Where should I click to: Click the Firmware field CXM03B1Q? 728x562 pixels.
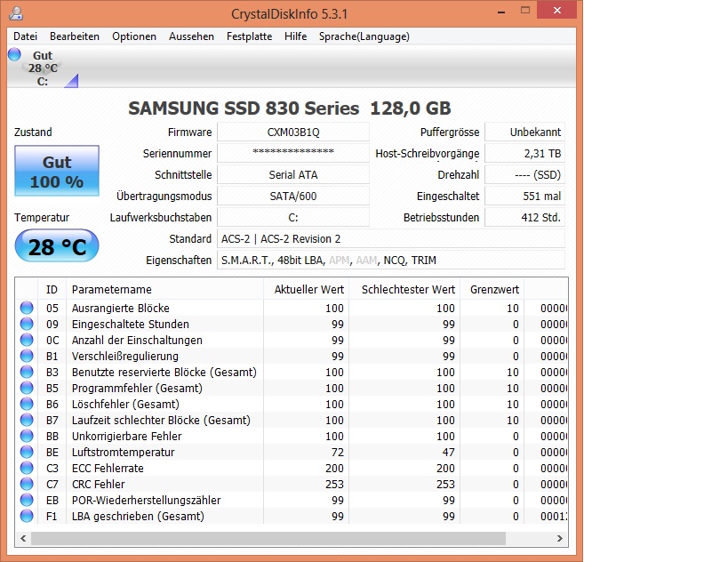click(293, 132)
